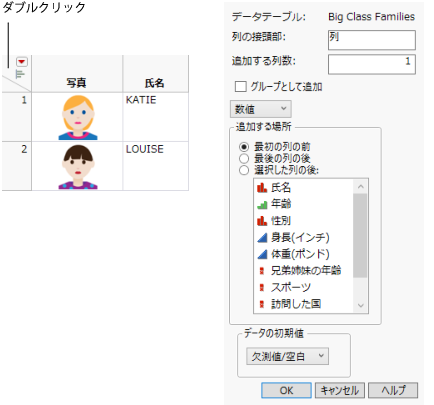Select スポーツ in the column list

pos(291,287)
